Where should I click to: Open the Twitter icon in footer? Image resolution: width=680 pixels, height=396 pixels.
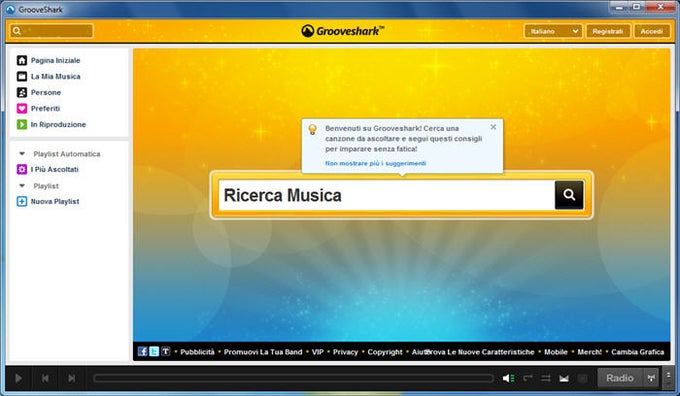154,352
